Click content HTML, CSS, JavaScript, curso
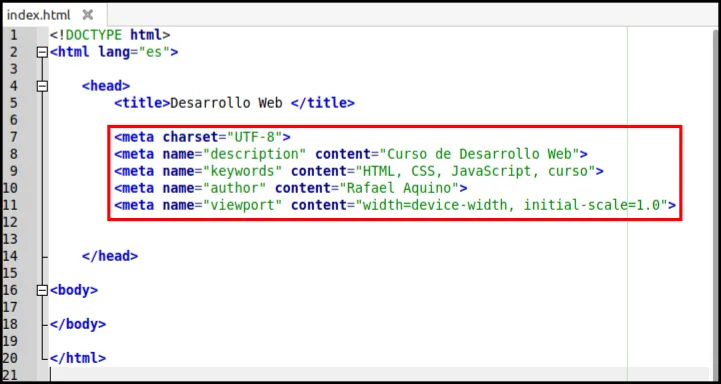This screenshot has width=721, height=384. pos(475,171)
